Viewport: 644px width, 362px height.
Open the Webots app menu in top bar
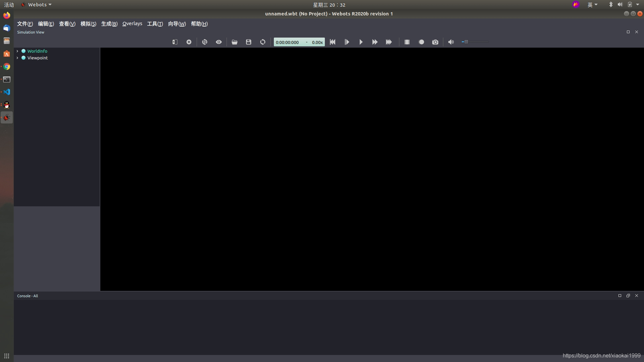point(36,5)
